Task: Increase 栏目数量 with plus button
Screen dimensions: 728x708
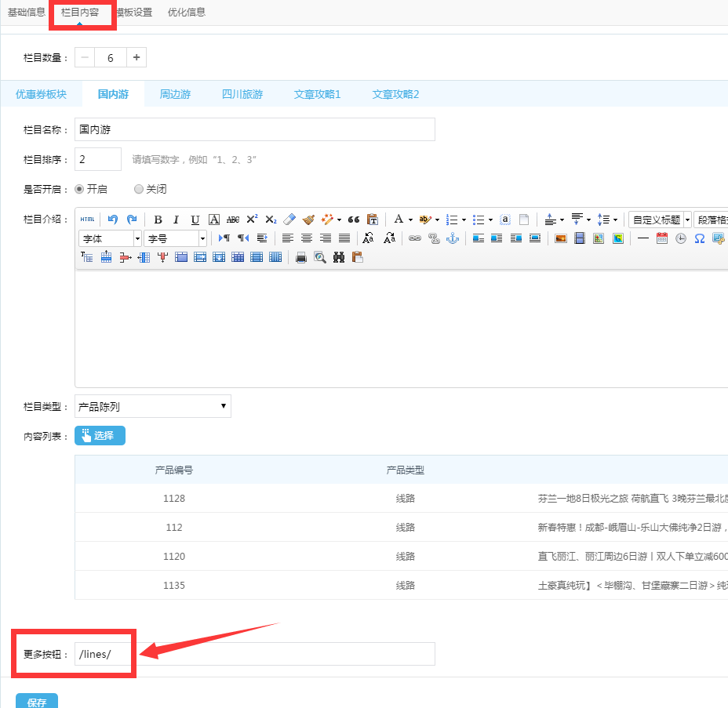Action: coord(136,57)
